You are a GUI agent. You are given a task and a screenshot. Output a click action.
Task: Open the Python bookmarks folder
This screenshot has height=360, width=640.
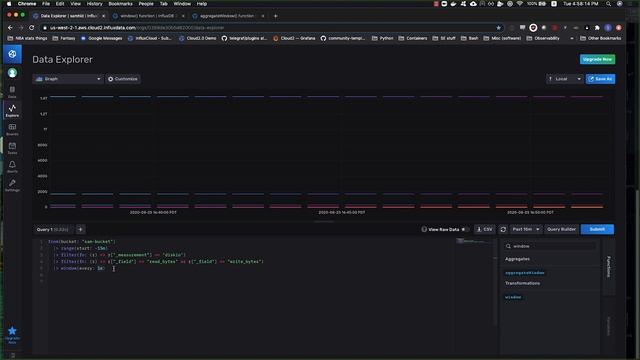(x=382, y=38)
